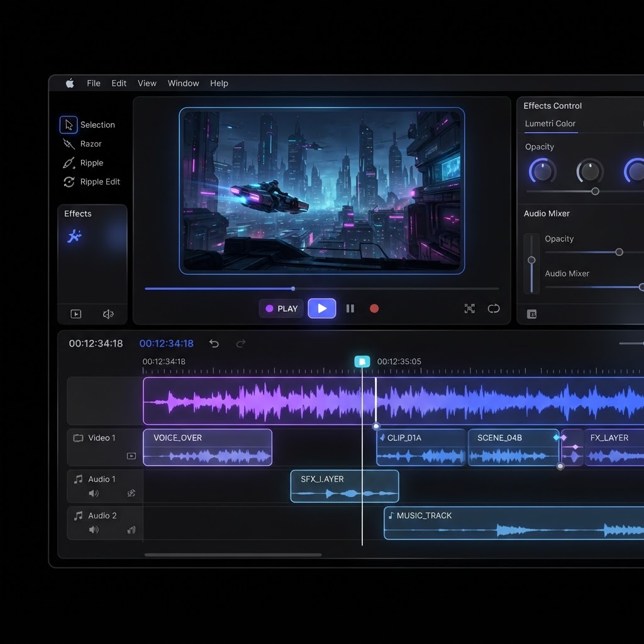
Task: Click the Audio 1 music note icon
Action: click(78, 479)
